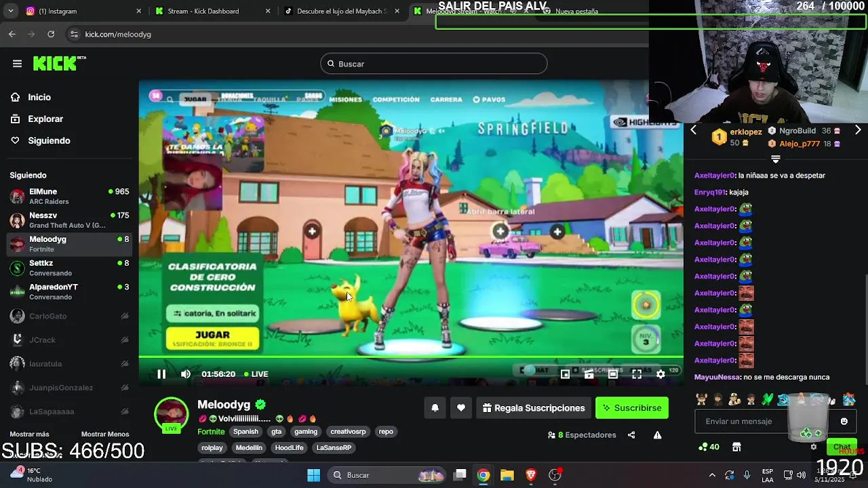Open the Kick shop icon below chat

pos(736,447)
